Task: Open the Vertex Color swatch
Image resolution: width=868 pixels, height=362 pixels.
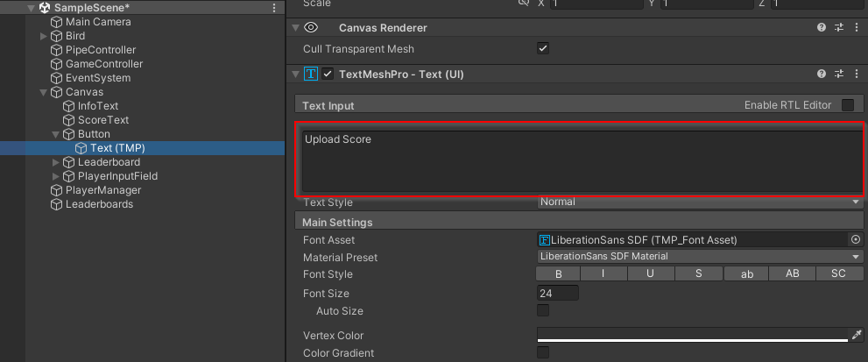Action: click(x=692, y=336)
